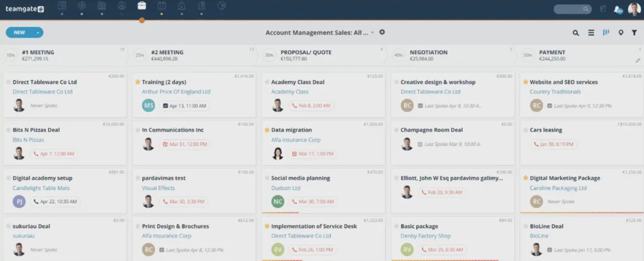Open the Dashboard icon in top navigation
The height and width of the screenshot is (261, 644).
click(x=62, y=6)
